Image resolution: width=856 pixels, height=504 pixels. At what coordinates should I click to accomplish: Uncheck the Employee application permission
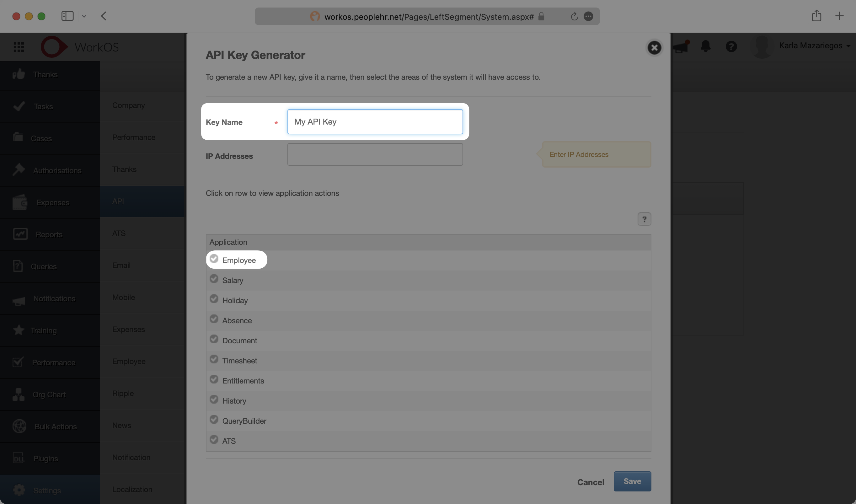214,259
